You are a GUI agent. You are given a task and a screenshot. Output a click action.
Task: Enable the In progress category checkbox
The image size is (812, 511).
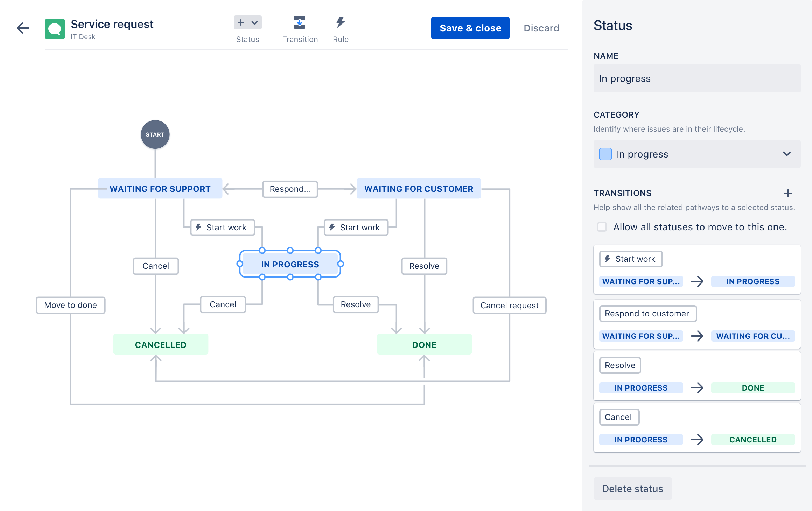point(605,154)
